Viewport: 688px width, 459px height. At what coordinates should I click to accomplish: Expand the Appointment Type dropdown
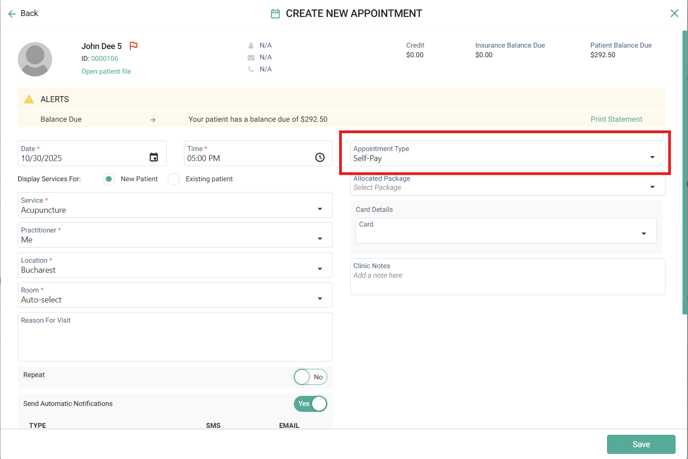(x=652, y=157)
